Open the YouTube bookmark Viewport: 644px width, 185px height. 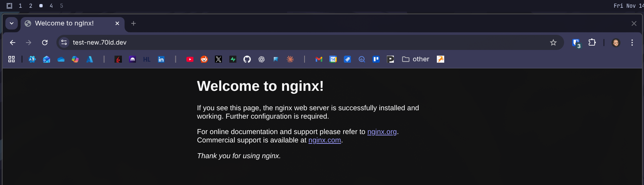pyautogui.click(x=190, y=59)
